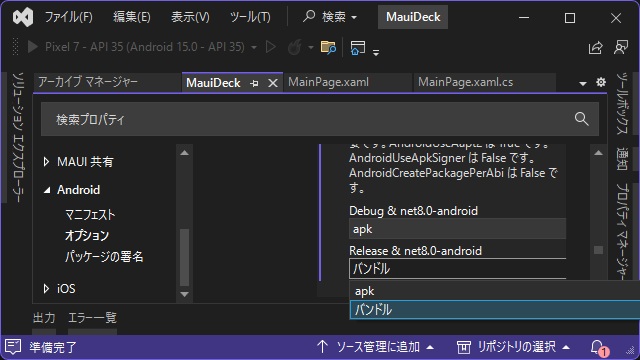Image resolution: width=640 pixels, height=360 pixels.
Task: Select パッケージの署名 under Android
Action: point(104,257)
